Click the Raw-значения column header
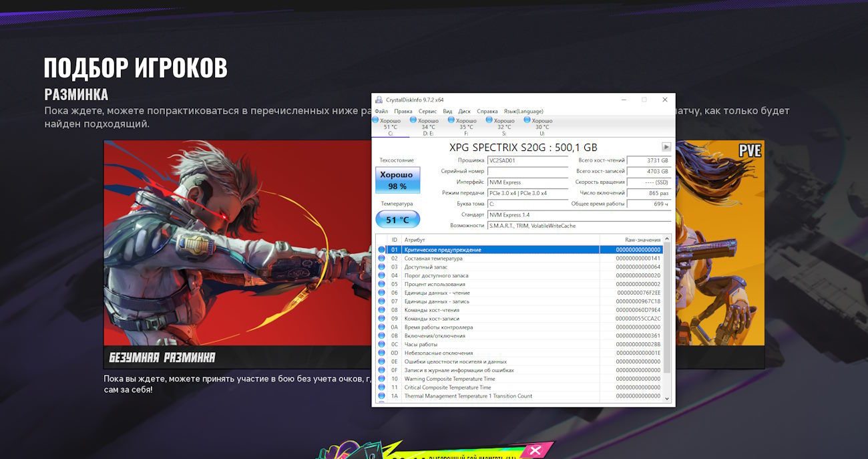 [630, 239]
